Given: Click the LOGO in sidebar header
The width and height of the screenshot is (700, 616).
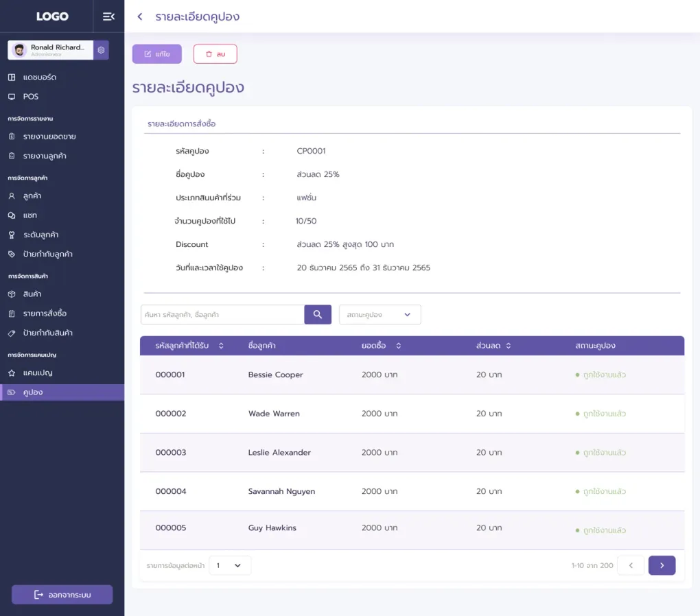Looking at the screenshot, I should click(52, 16).
